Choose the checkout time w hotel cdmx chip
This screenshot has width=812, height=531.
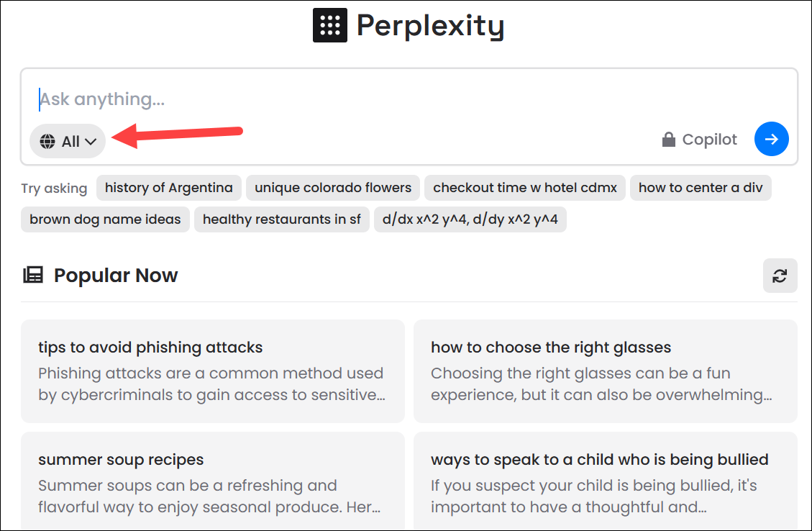pos(524,187)
